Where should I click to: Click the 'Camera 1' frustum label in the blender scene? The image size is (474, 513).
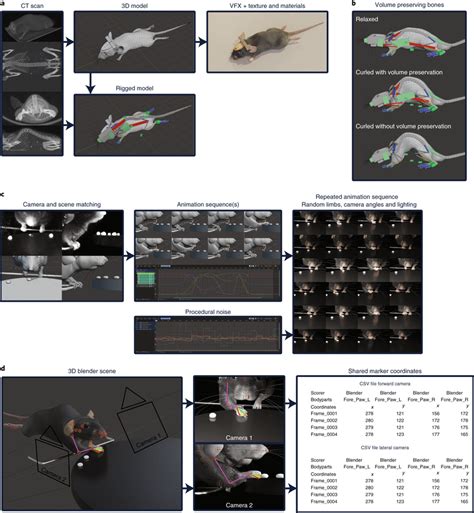click(x=148, y=440)
